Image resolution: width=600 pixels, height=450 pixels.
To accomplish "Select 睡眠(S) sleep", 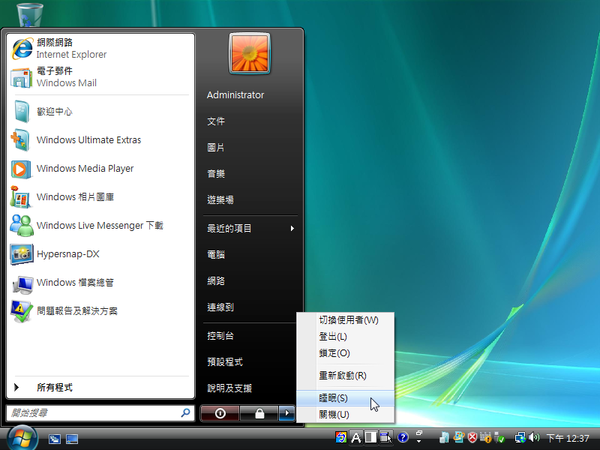I will pyautogui.click(x=346, y=398).
